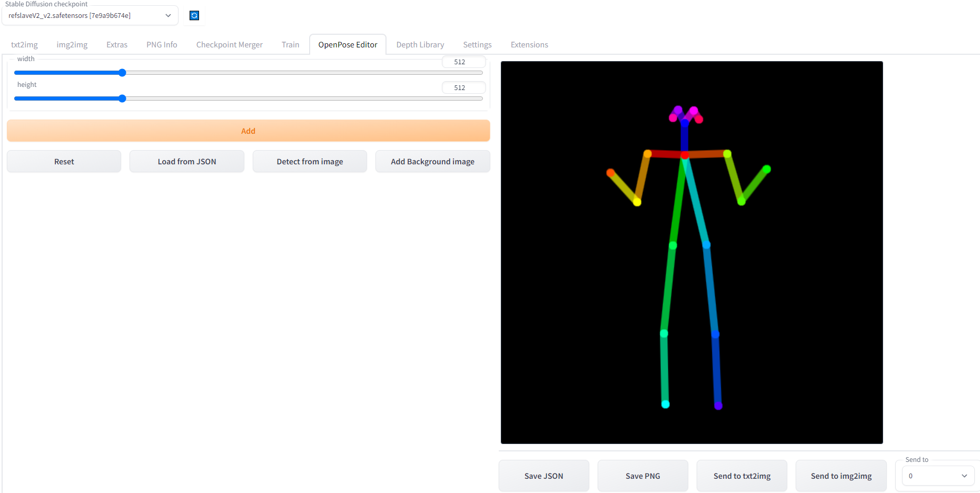Send pose to img2img

[841, 476]
